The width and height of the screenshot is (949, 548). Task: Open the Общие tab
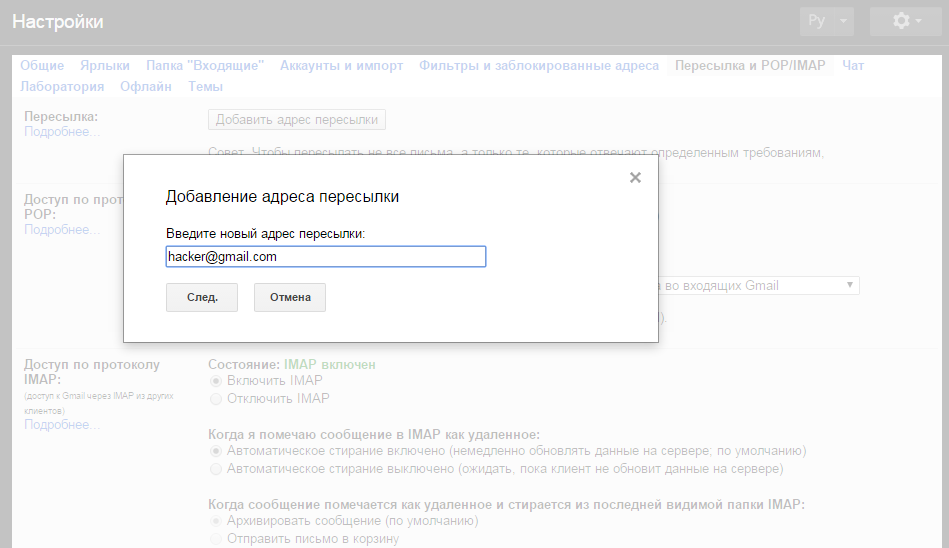click(x=42, y=65)
